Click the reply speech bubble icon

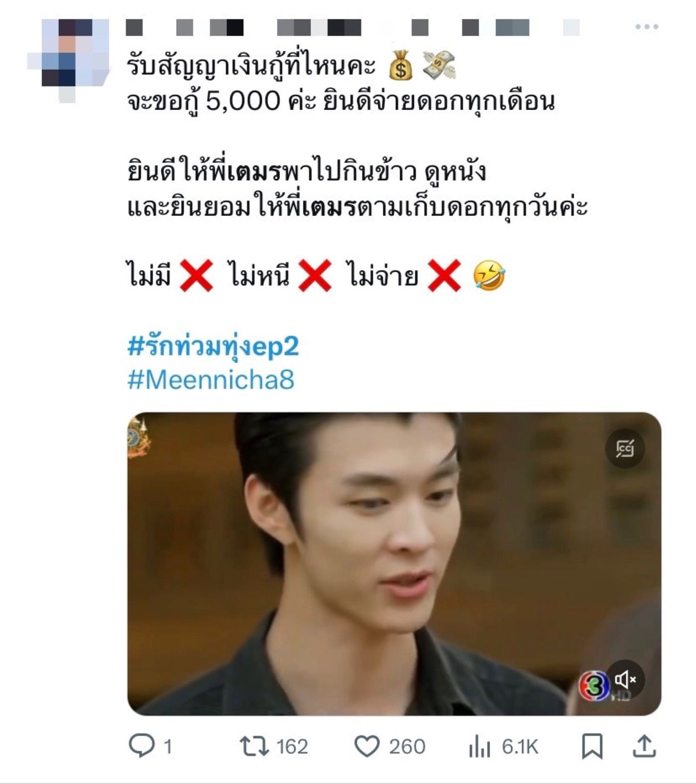pos(142,746)
